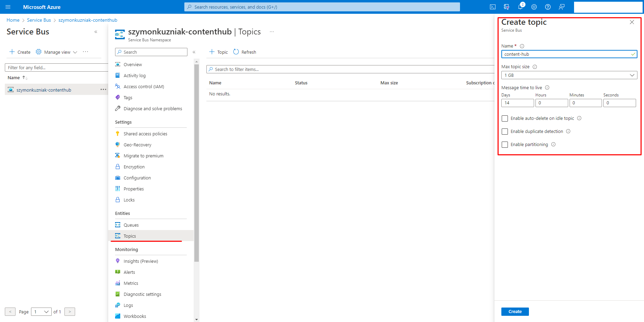Viewport: 644px width, 322px height.
Task: Click the Manage view gear icon
Action: (x=39, y=52)
